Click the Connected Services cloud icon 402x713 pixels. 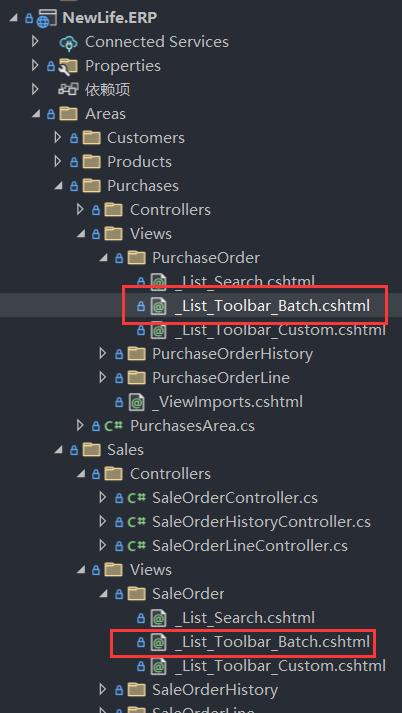point(68,42)
